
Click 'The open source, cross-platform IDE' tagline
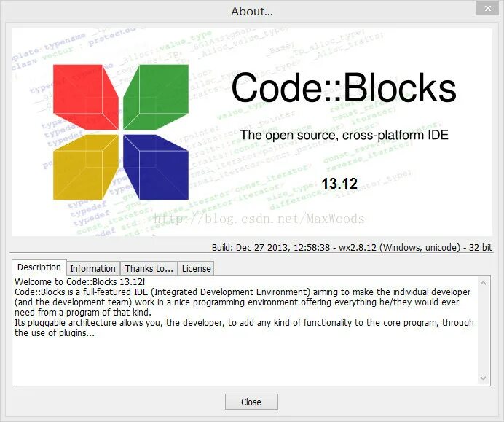tap(344, 135)
